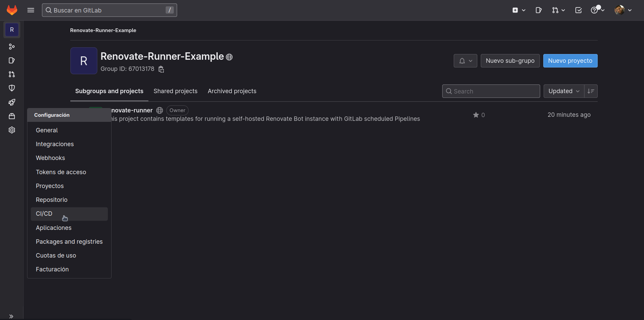This screenshot has width=644, height=320.
Task: Open group information sidebar icon
Action: click(x=12, y=47)
